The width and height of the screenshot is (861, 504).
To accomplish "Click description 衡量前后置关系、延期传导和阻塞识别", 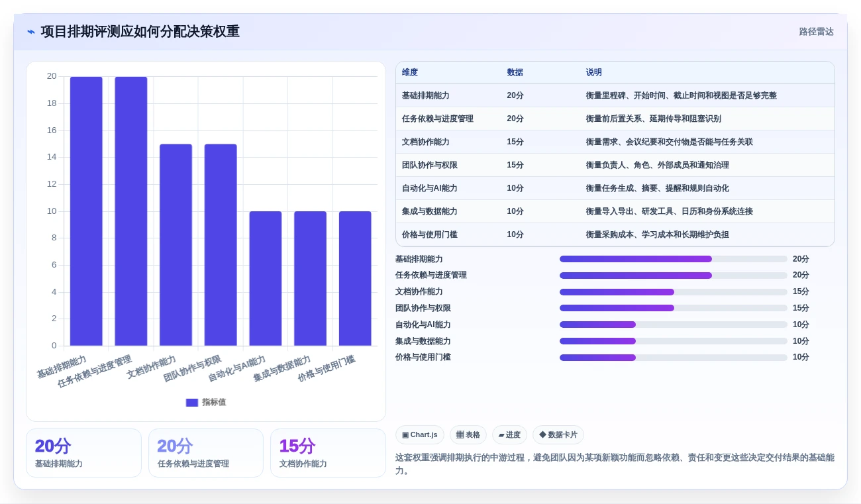I will 654,119.
